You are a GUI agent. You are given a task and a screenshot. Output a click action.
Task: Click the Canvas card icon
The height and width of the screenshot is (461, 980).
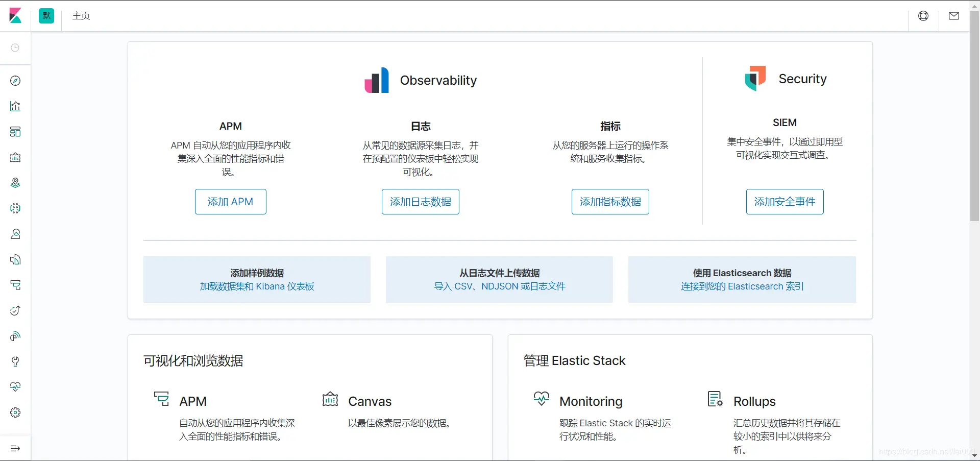[330, 399]
